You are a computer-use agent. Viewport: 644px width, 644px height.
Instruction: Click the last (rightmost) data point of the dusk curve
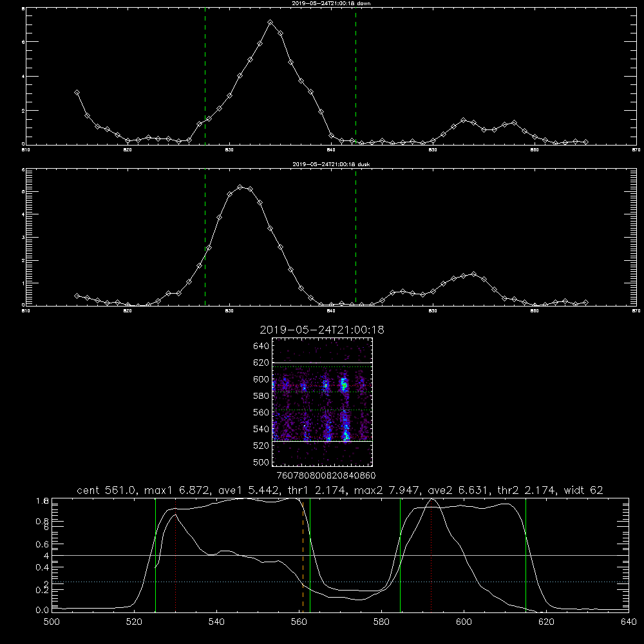[585, 302]
